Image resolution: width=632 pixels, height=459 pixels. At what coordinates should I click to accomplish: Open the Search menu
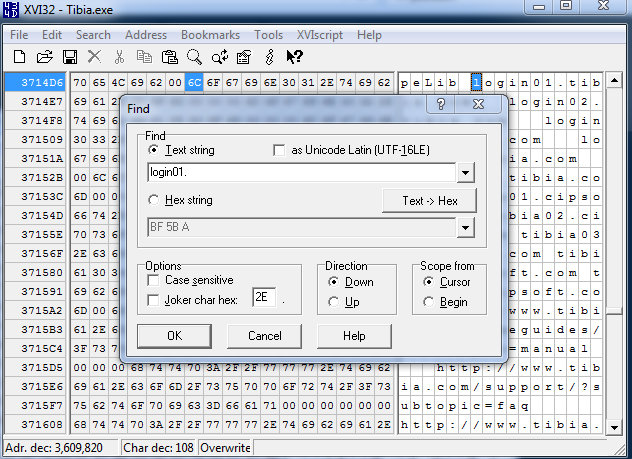pyautogui.click(x=93, y=35)
